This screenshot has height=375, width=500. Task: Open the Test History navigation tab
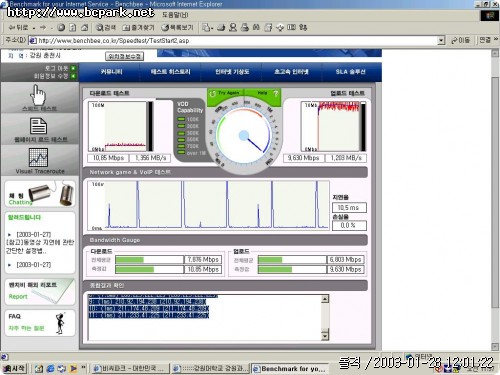(x=170, y=72)
